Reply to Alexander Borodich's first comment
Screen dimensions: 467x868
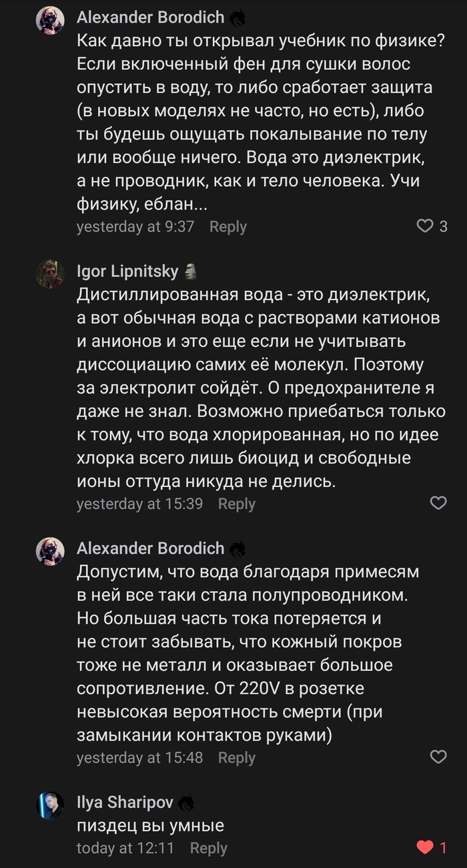(227, 227)
